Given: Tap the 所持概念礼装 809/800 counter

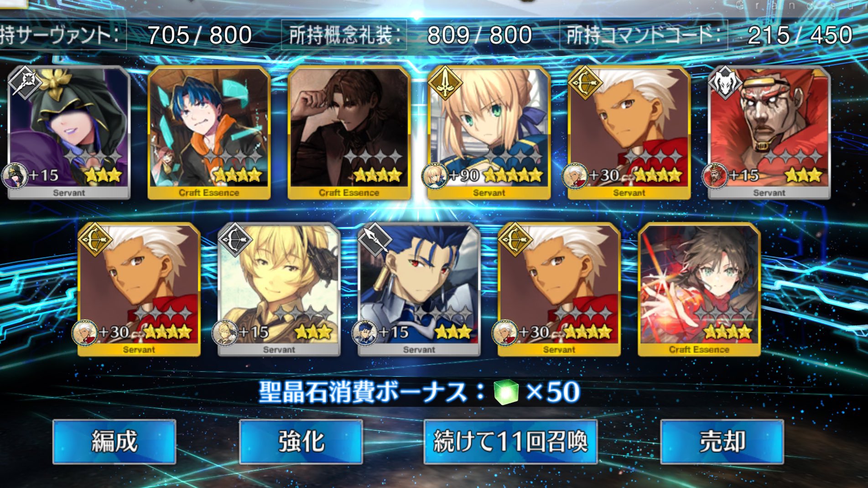Looking at the screenshot, I should click(411, 35).
